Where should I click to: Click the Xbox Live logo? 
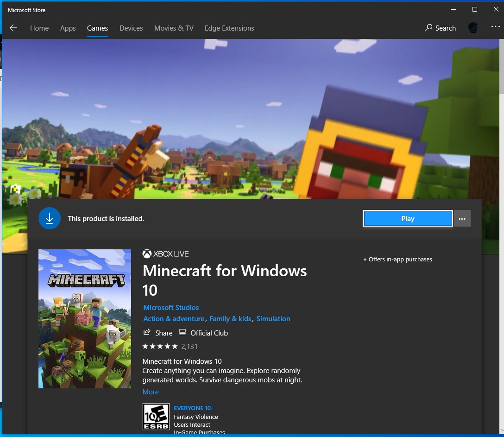coord(165,253)
